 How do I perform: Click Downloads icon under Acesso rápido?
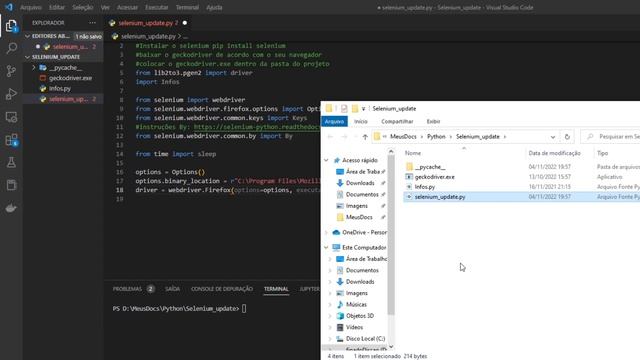coord(340,183)
